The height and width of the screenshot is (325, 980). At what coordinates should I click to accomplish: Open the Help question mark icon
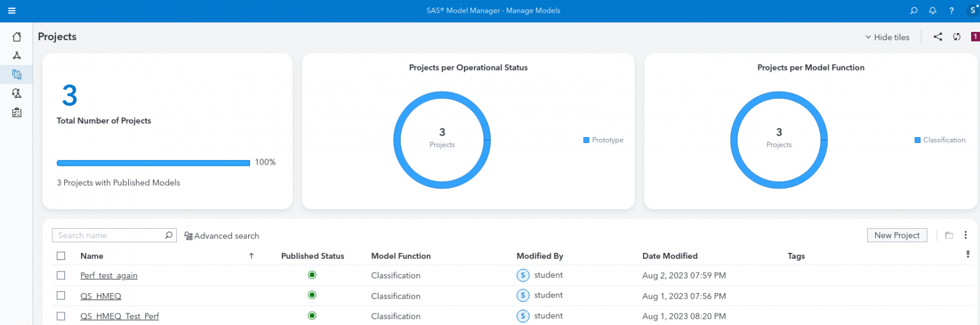[951, 11]
